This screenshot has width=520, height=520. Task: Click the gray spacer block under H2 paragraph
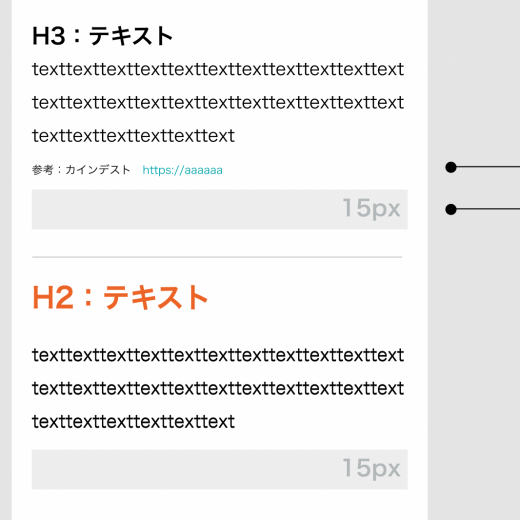pyautogui.click(x=220, y=469)
